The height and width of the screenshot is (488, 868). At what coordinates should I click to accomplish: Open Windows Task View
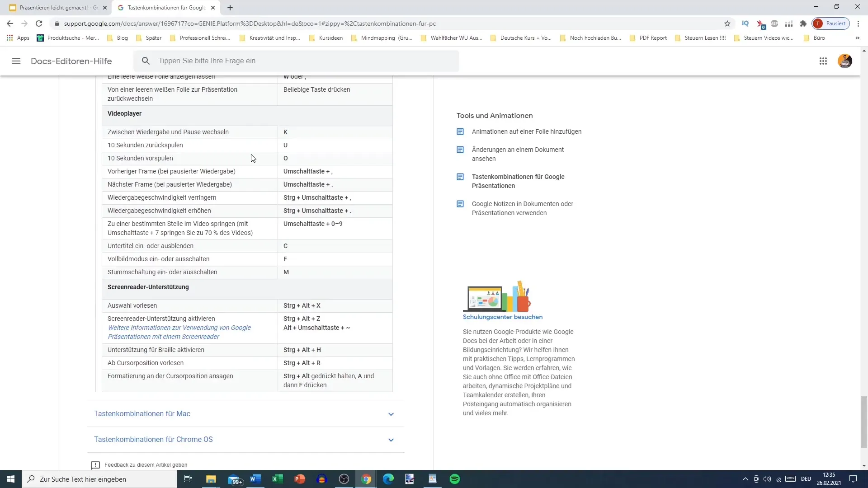click(188, 479)
